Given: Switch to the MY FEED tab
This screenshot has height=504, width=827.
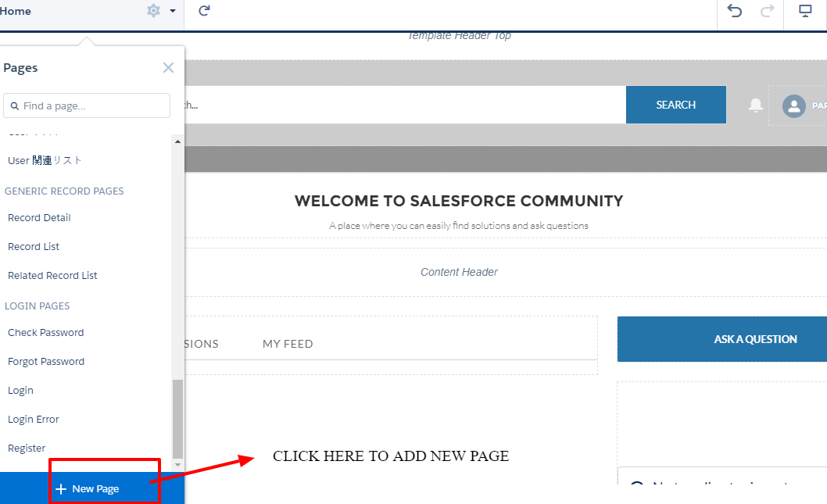Looking at the screenshot, I should [288, 344].
